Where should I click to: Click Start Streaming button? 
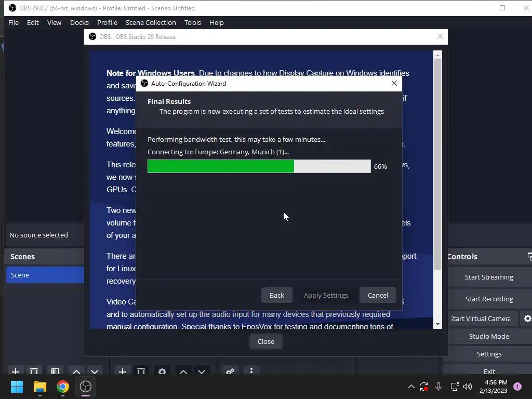pos(489,277)
